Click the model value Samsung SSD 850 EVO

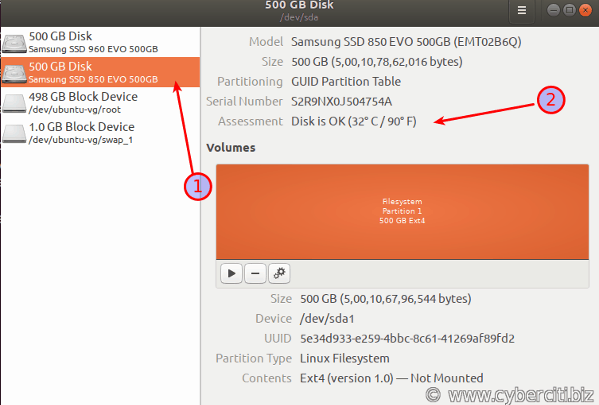pos(406,42)
